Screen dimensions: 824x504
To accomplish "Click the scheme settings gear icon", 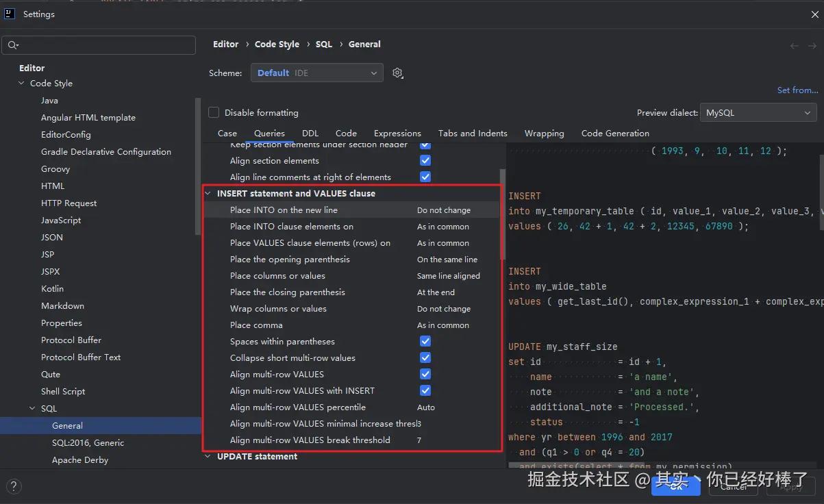I will 397,73.
